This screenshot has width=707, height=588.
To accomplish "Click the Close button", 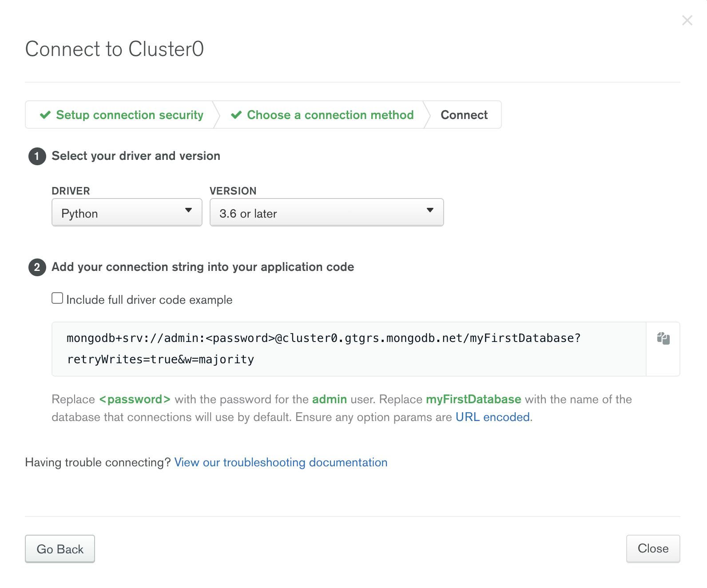I will (x=653, y=549).
